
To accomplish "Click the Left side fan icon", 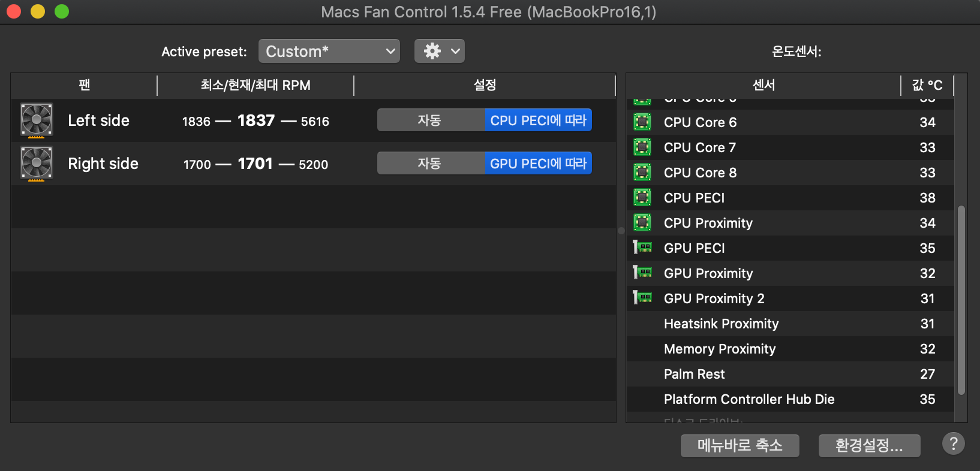I will point(37,120).
